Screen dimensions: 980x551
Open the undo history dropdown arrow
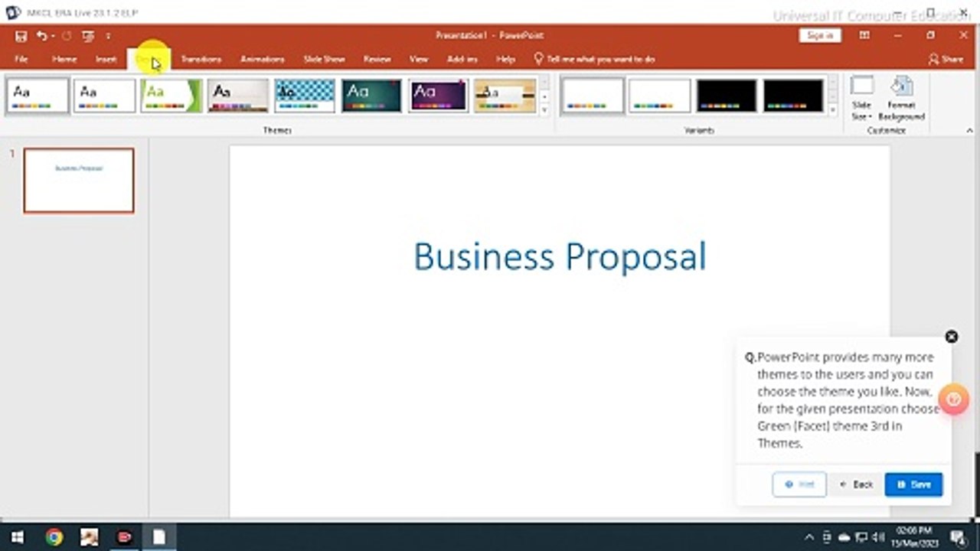click(x=51, y=36)
